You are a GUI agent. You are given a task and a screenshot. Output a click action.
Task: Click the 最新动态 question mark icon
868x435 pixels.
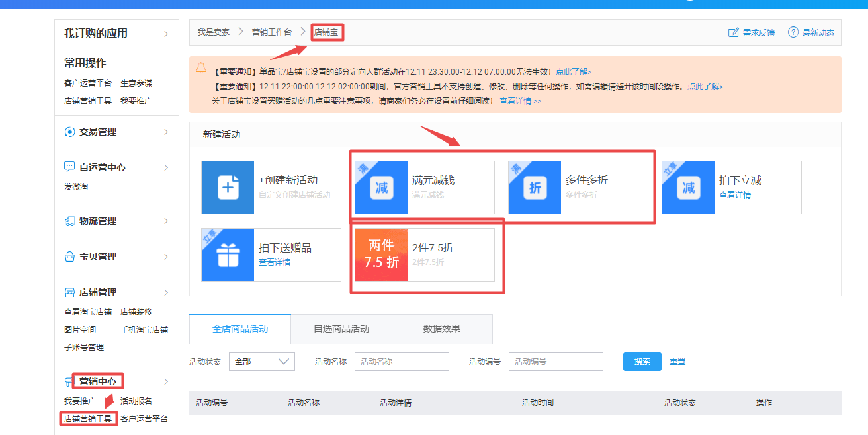click(x=793, y=32)
